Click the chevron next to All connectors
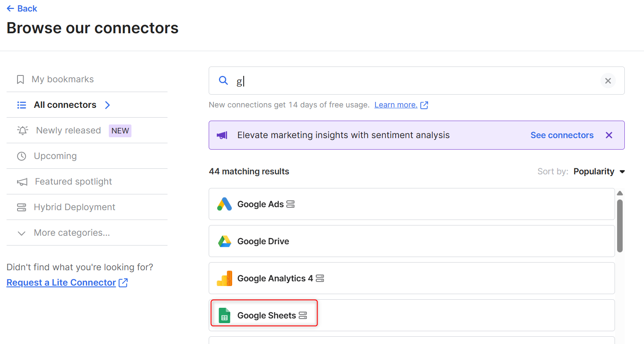The width and height of the screenshot is (644, 344). click(x=108, y=105)
